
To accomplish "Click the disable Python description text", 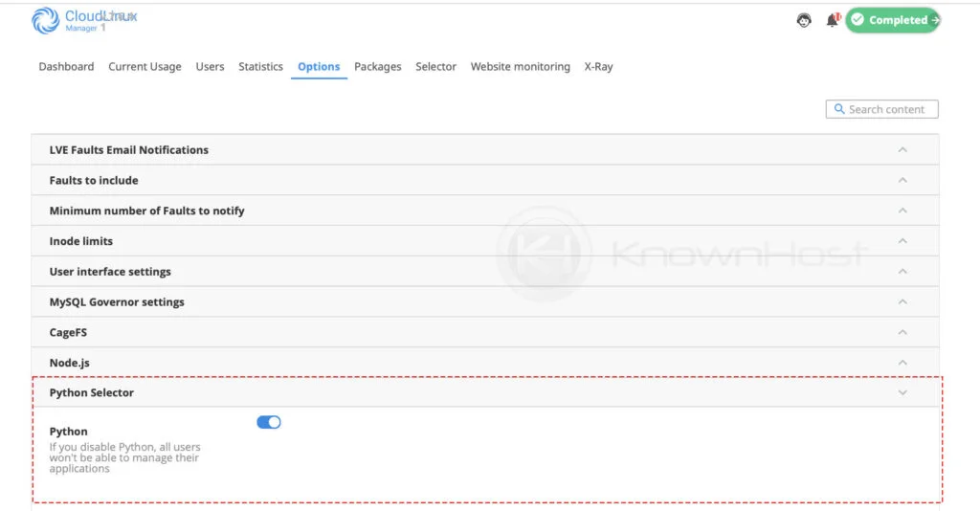I will coord(125,457).
